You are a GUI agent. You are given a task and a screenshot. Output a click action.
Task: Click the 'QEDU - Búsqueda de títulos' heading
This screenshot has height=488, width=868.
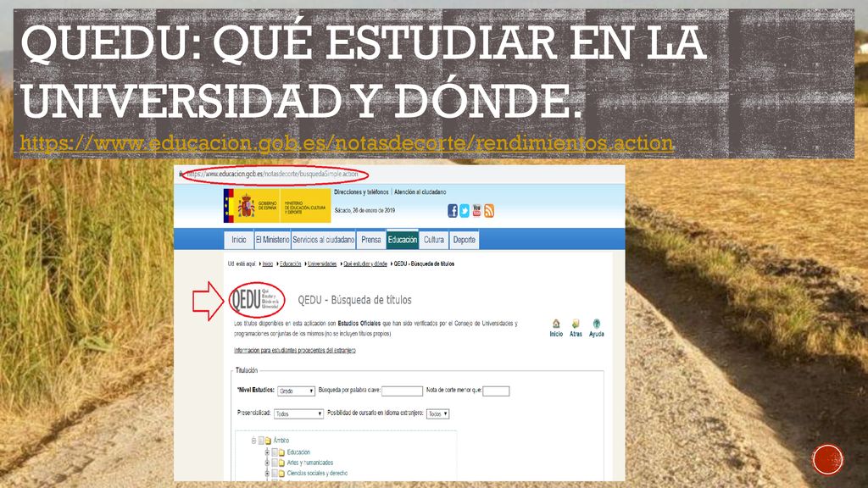point(355,300)
